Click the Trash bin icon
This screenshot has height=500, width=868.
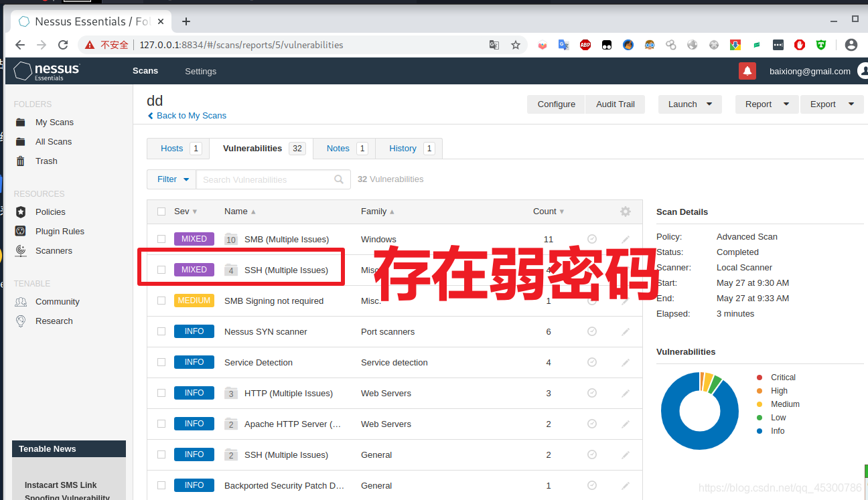(21, 161)
